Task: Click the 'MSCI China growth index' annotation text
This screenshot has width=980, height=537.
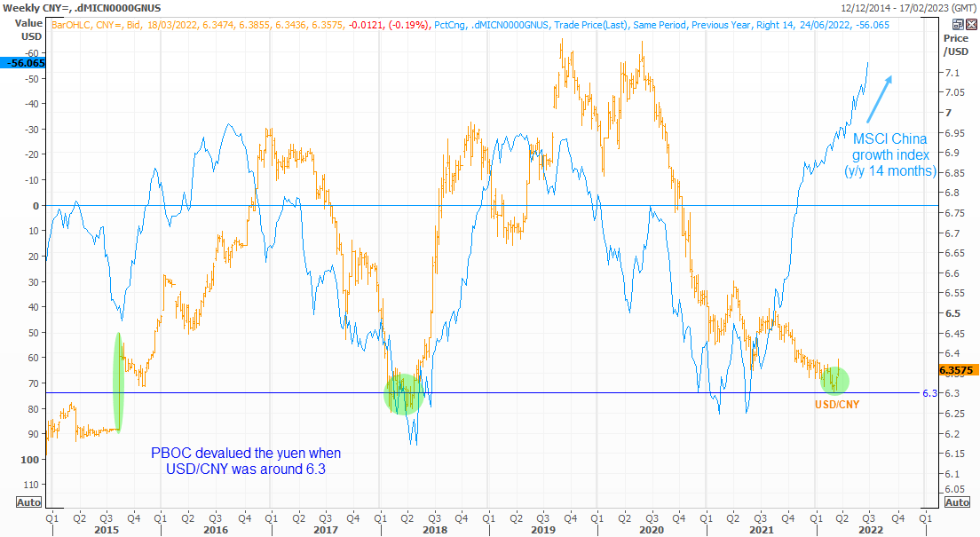Action: point(889,154)
